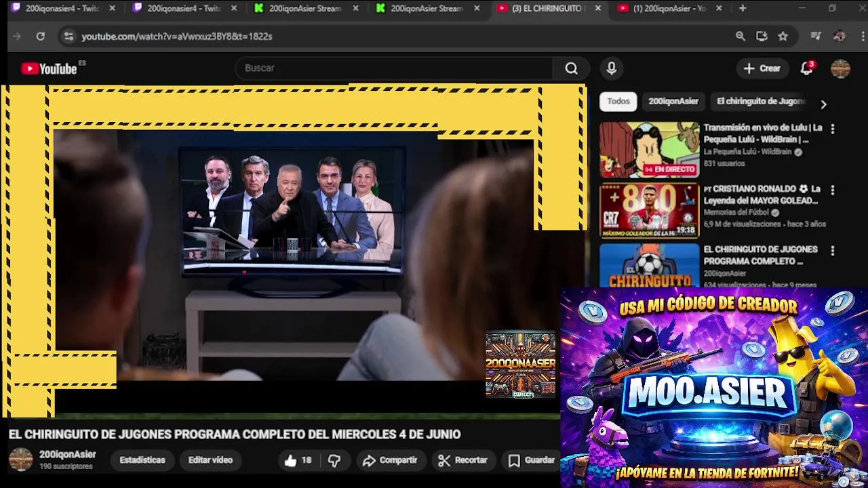Viewport: 868px width, 488px height.
Task: Close the first 200iqonAsier Stream tab
Action: click(x=355, y=8)
